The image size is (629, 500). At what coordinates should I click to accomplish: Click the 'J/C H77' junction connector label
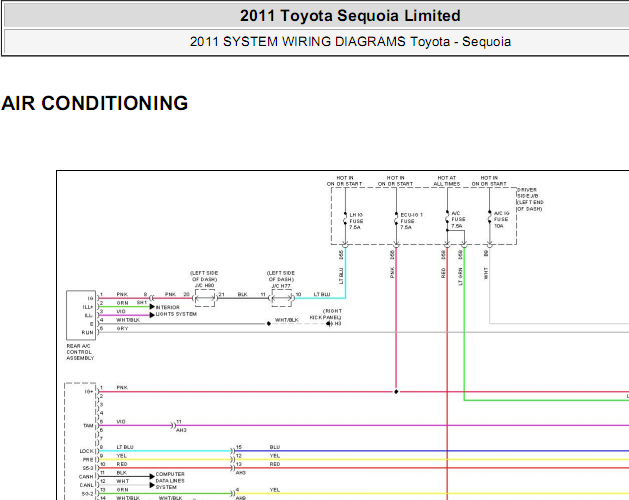coord(281,286)
